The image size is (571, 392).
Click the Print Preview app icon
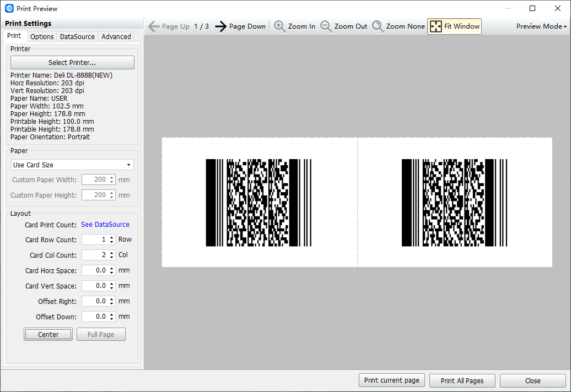click(9, 8)
